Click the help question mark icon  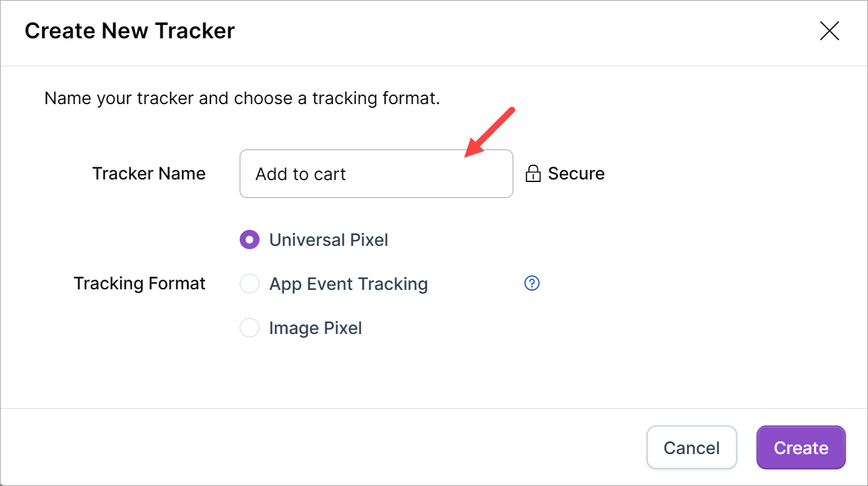pos(532,283)
